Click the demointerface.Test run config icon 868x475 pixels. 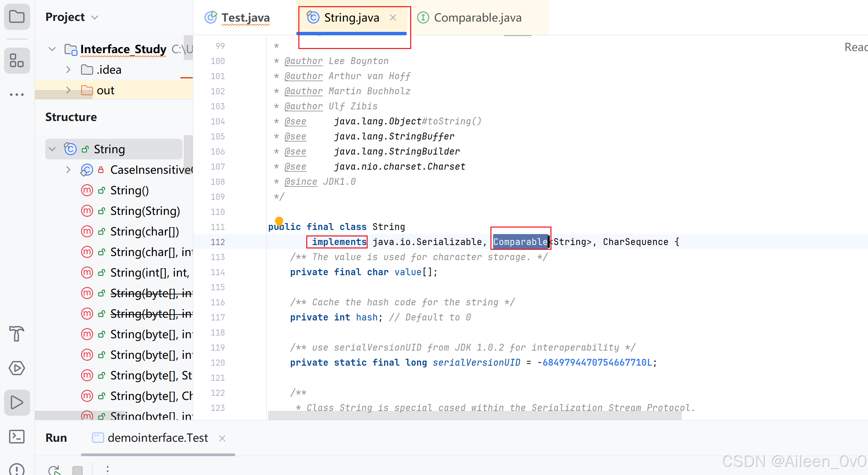[x=98, y=438]
